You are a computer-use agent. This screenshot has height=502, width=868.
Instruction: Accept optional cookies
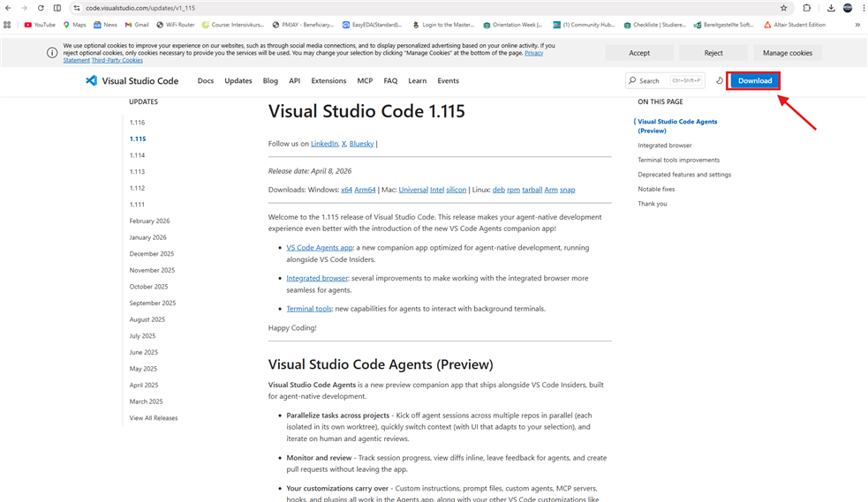tap(639, 53)
